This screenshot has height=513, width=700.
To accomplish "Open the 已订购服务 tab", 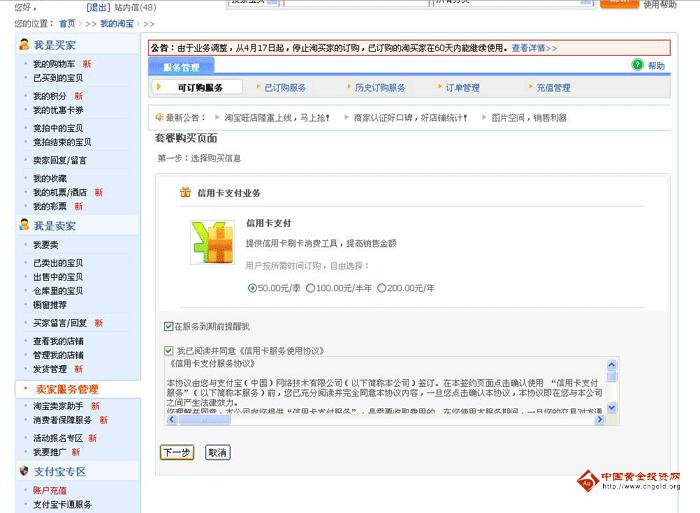I will point(285,88).
